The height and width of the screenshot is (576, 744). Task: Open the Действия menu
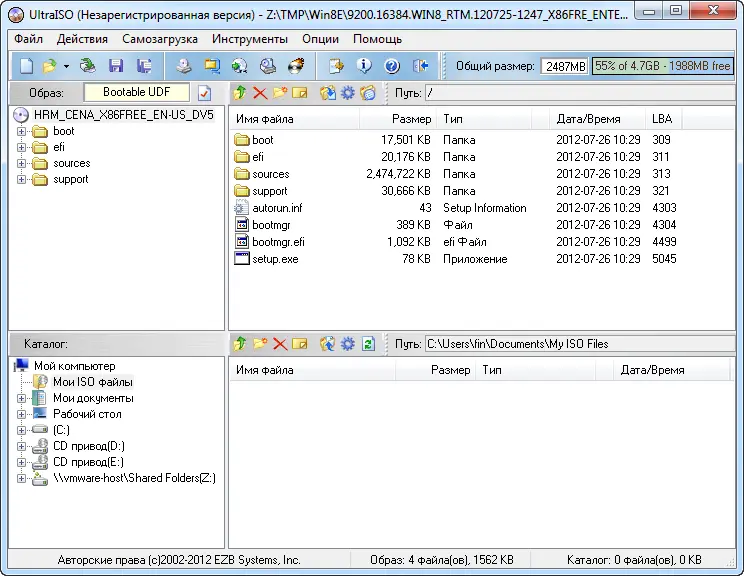click(x=82, y=39)
